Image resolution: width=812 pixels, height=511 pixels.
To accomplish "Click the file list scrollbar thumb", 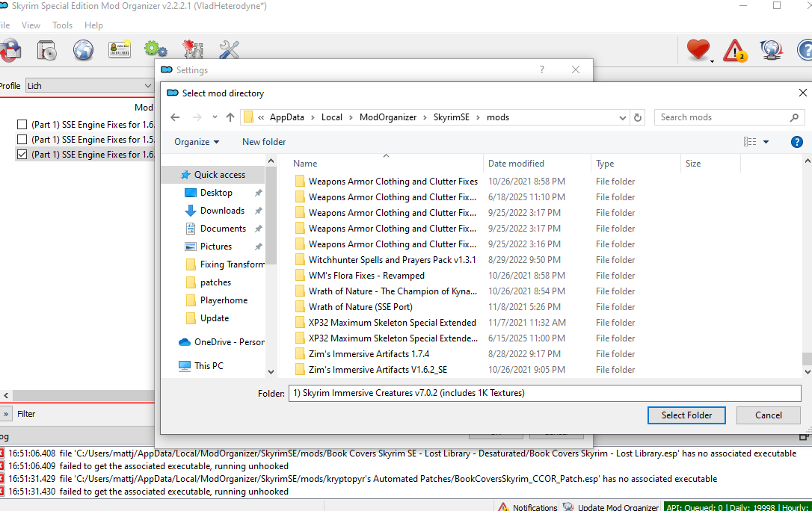I will click(806, 359).
